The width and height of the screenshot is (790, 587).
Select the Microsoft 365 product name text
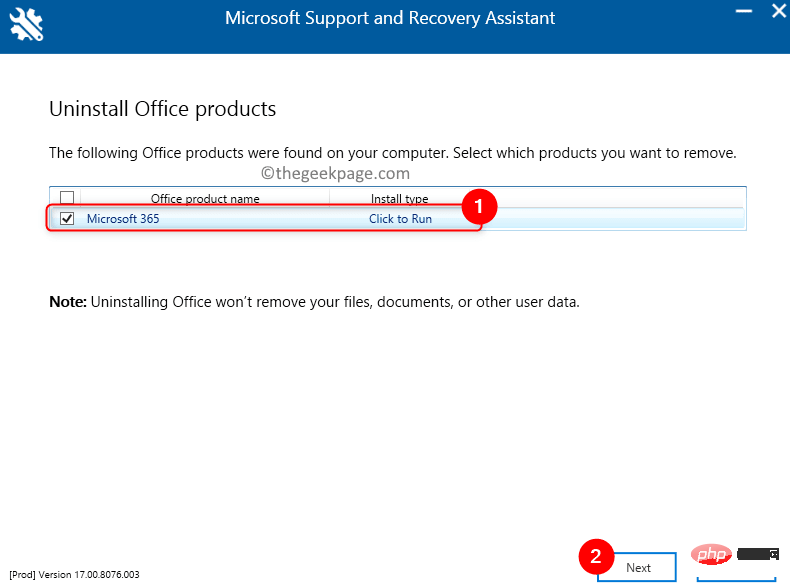point(123,219)
